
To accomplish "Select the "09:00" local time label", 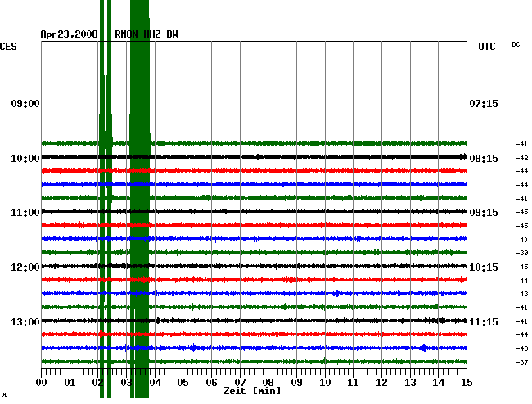I will coord(25,104).
